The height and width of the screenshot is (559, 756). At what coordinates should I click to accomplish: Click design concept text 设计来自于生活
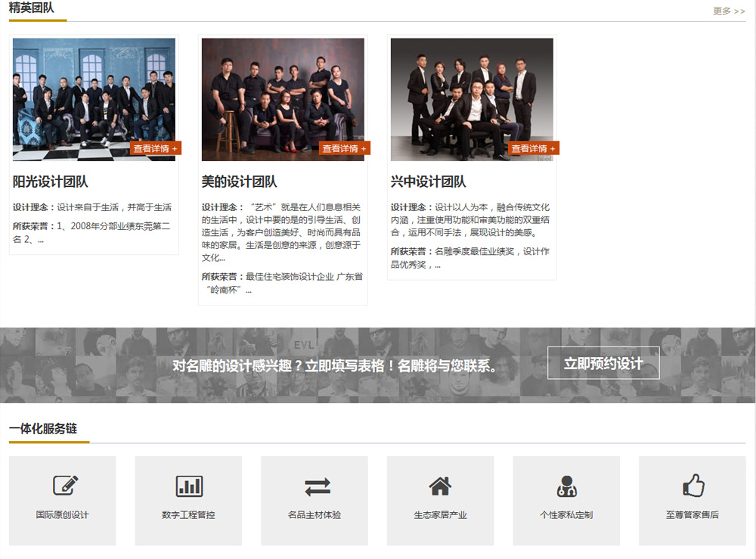(x=88, y=207)
